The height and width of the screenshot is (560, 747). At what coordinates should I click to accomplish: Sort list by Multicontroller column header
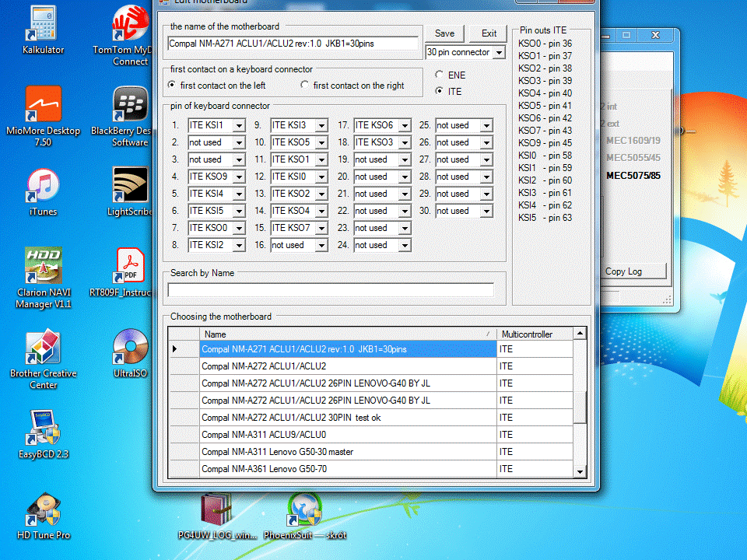535,334
